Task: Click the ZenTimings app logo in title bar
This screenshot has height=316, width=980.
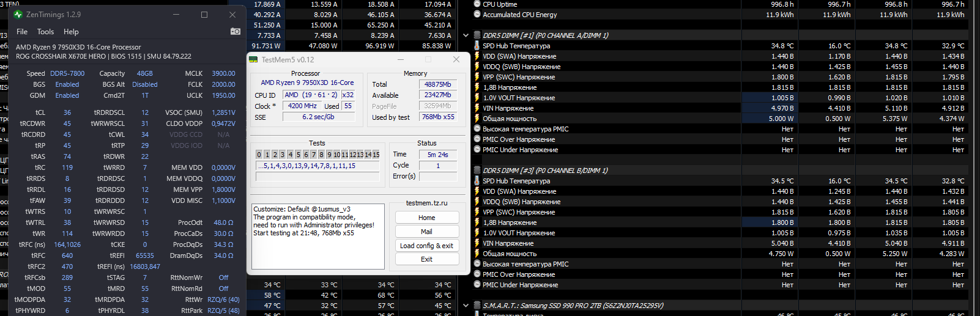Action: click(x=18, y=14)
